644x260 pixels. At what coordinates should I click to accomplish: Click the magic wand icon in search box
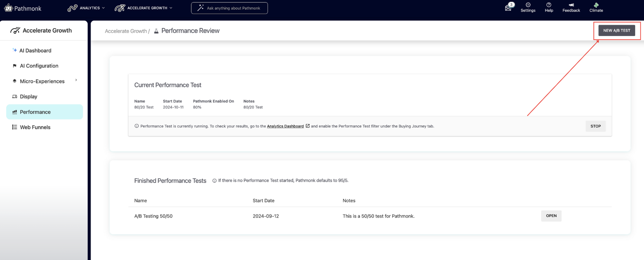click(200, 8)
